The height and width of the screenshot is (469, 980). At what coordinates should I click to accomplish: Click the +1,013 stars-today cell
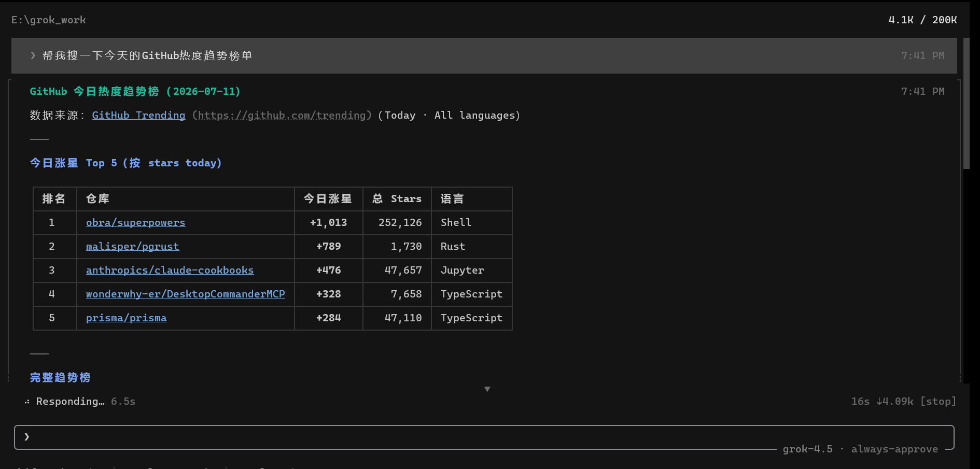tap(329, 222)
